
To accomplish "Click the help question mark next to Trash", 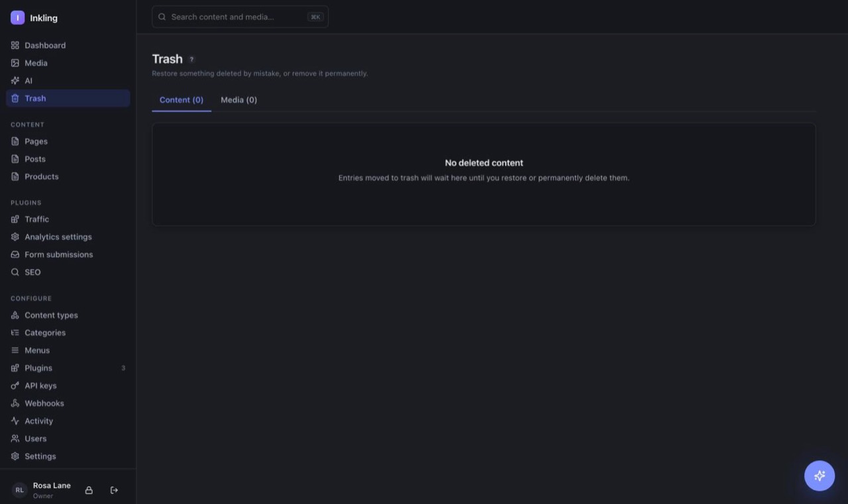I will [191, 59].
